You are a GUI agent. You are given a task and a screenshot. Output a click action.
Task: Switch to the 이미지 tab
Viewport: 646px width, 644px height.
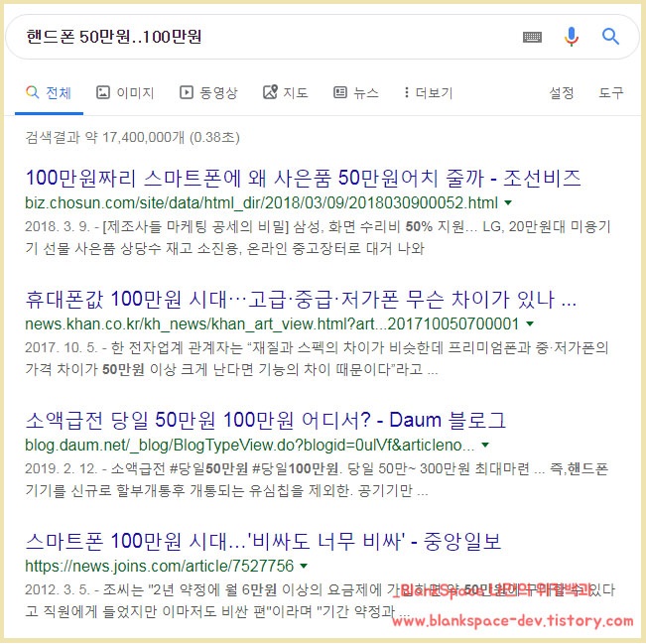tap(125, 92)
